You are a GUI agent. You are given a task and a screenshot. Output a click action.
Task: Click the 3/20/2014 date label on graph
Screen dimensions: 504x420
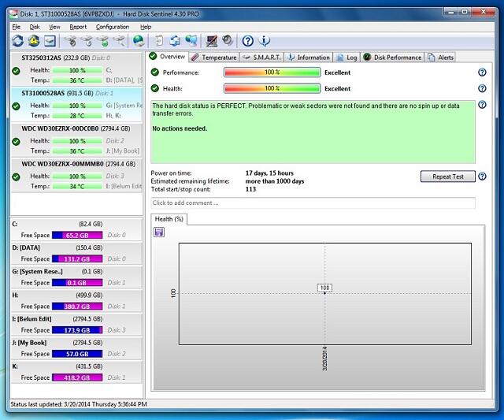coord(324,359)
